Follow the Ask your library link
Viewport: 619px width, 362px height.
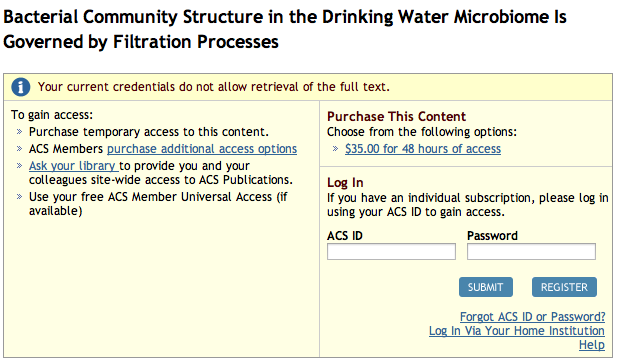pos(73,166)
